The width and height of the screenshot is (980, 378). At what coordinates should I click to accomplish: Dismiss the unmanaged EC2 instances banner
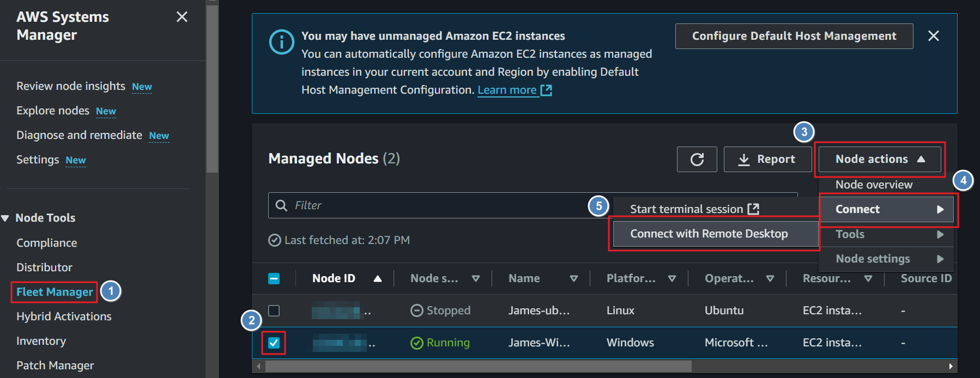click(x=934, y=36)
